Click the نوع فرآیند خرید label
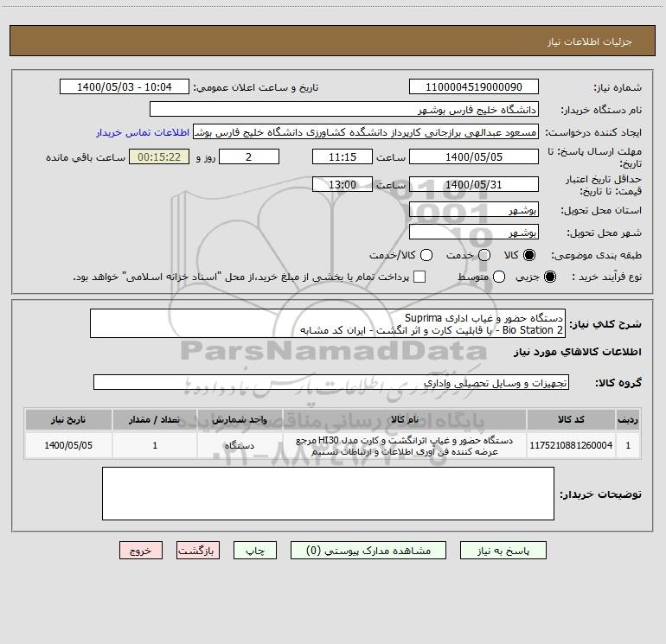 coord(607,277)
